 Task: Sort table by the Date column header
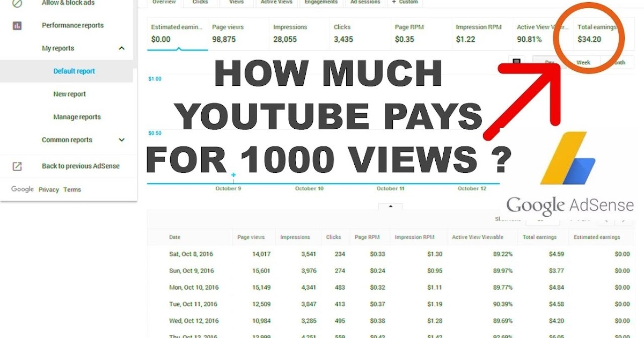coord(175,237)
